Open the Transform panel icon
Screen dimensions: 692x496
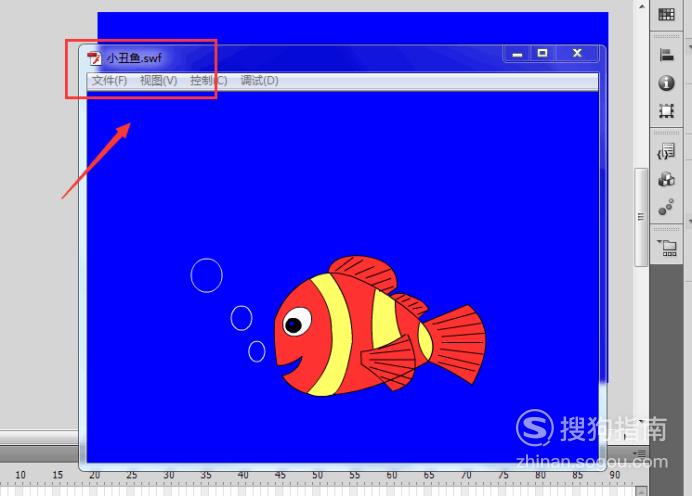pyautogui.click(x=666, y=110)
